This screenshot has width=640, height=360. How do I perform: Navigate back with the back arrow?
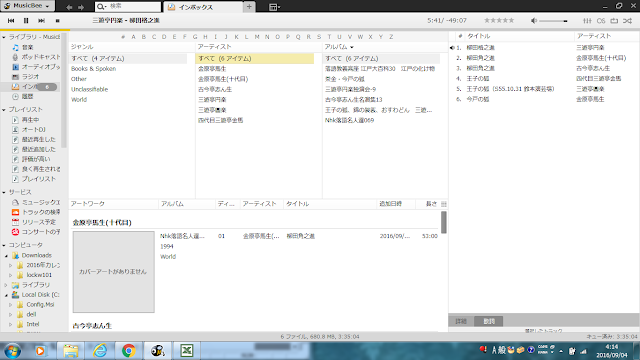tap(69, 7)
